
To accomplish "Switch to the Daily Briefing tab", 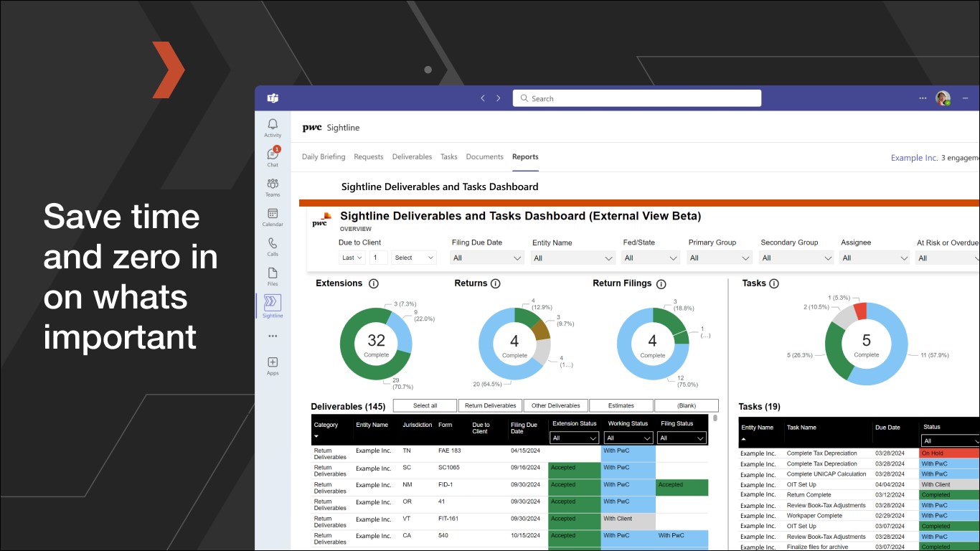I will [x=324, y=157].
